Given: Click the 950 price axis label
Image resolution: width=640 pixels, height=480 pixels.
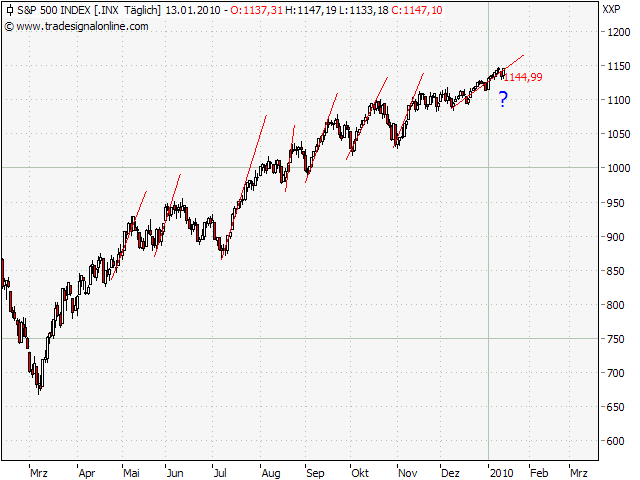Looking at the screenshot, I should (616, 203).
